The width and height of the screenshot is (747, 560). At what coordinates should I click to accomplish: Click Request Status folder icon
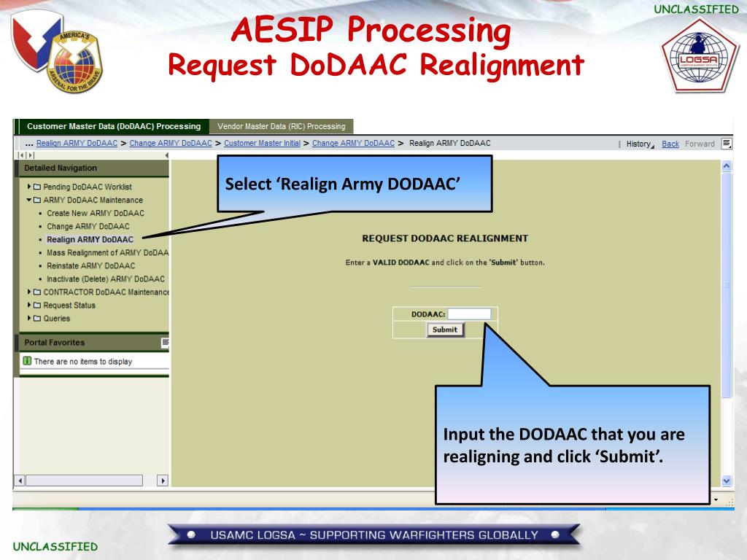point(37,306)
